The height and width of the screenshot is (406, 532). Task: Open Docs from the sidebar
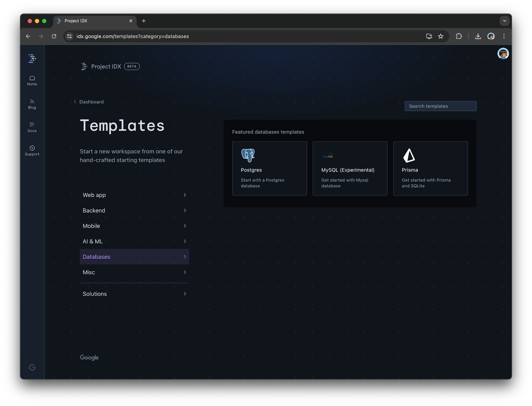[x=32, y=127]
